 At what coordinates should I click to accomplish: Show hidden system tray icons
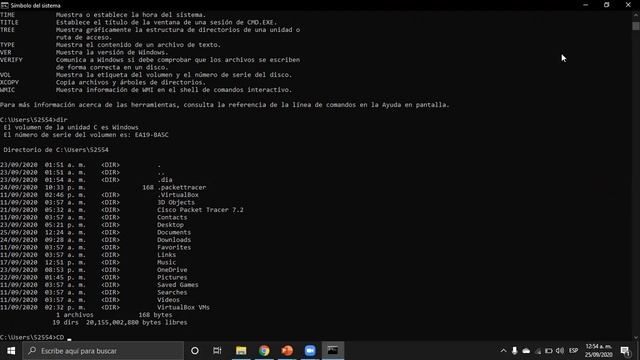click(x=503, y=351)
